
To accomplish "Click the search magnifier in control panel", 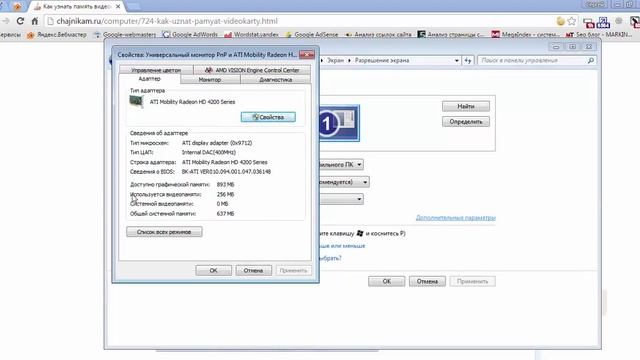I will click(591, 60).
